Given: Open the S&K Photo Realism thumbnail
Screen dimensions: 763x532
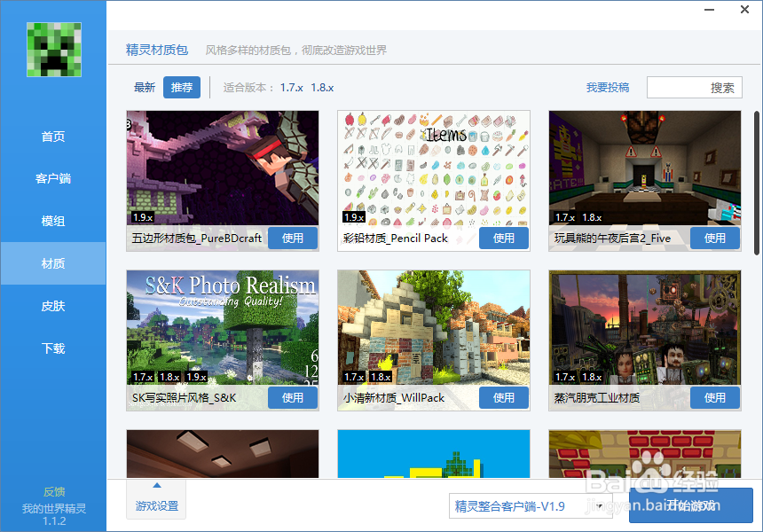Looking at the screenshot, I should [x=223, y=327].
